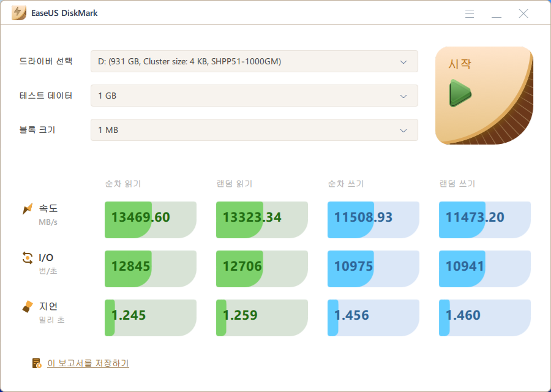551x392 pixels.
Task: Click the MB/s unit label
Action: click(48, 222)
